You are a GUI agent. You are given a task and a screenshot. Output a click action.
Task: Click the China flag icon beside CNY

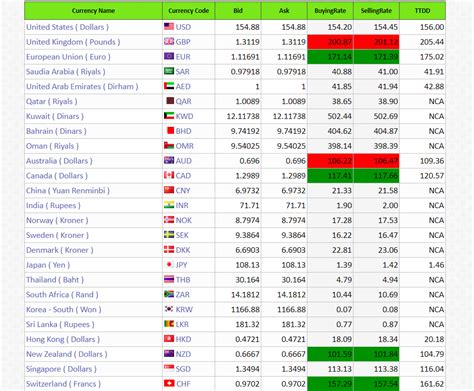click(169, 190)
